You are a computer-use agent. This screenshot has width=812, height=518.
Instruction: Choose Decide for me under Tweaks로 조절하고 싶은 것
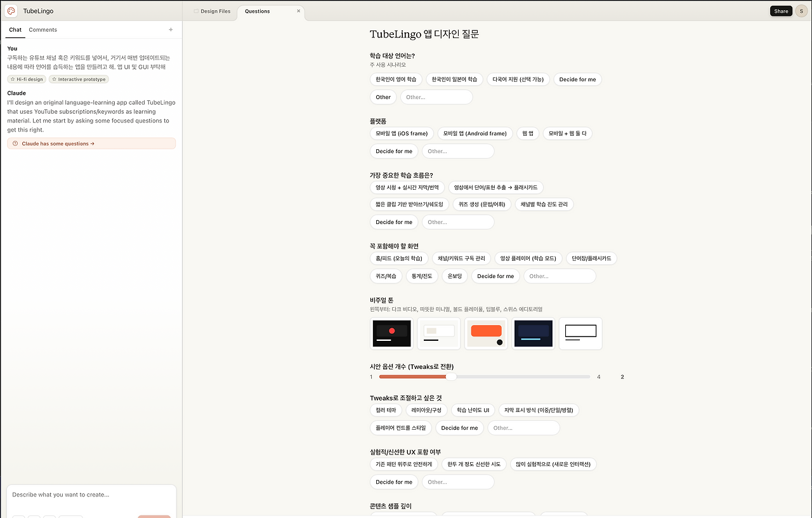pyautogui.click(x=460, y=428)
